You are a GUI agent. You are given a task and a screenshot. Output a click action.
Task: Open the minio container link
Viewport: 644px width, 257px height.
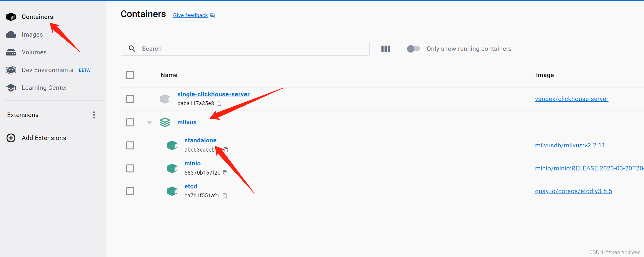(192, 163)
